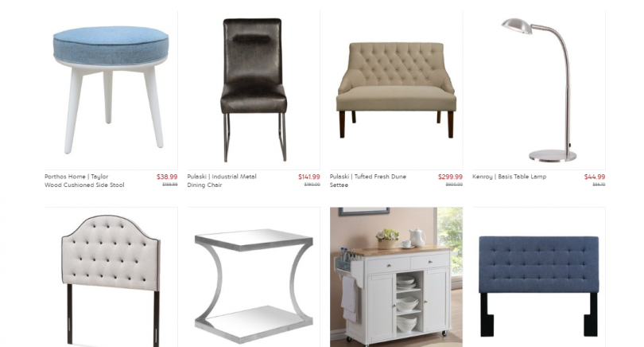The width and height of the screenshot is (644, 347).
Task: Open the blue tufted headboard image
Action: click(x=538, y=277)
